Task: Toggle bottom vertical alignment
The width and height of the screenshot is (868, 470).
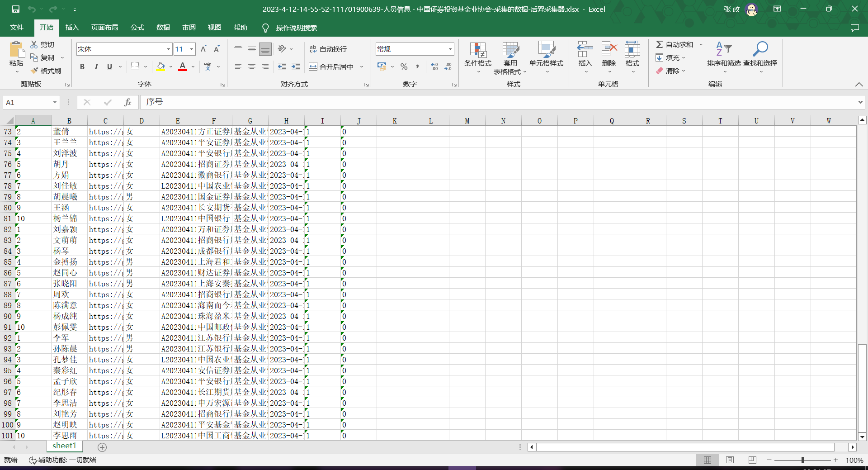Action: (x=265, y=49)
